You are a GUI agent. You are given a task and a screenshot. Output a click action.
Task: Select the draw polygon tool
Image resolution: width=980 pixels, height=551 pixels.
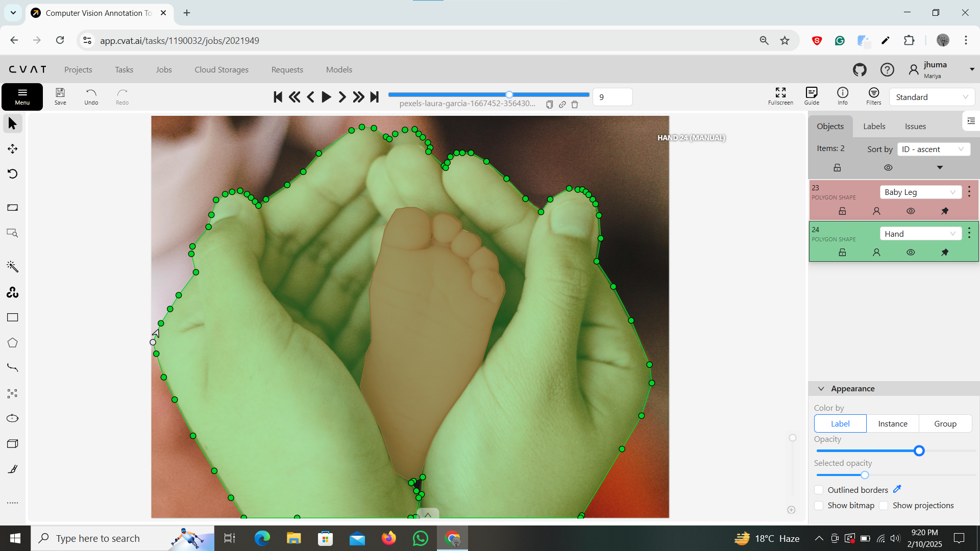[x=12, y=343]
